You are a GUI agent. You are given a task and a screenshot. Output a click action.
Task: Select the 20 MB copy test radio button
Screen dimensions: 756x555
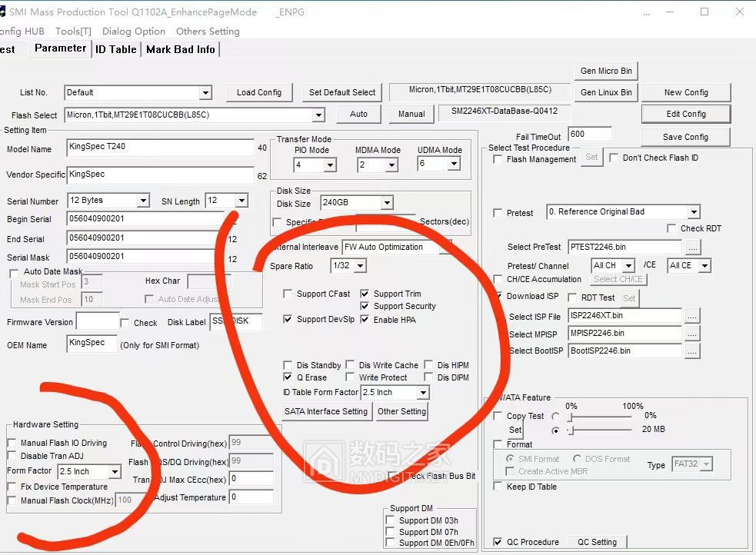(x=555, y=430)
